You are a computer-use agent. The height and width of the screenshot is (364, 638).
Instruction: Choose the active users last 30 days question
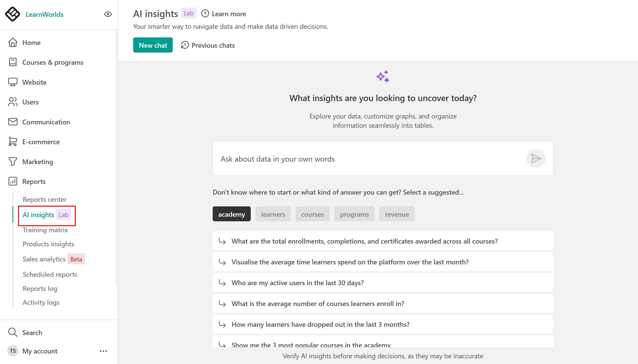point(297,283)
